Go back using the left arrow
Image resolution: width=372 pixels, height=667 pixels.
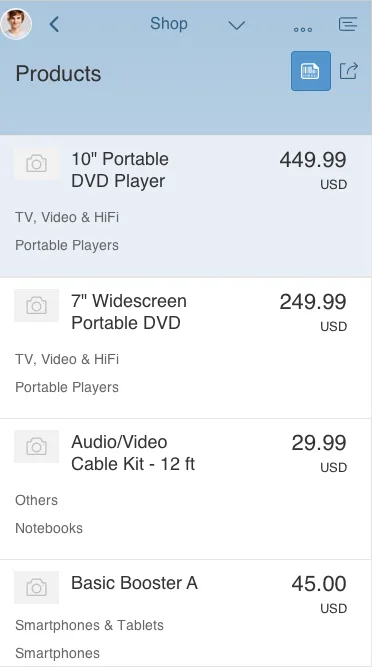coord(54,24)
